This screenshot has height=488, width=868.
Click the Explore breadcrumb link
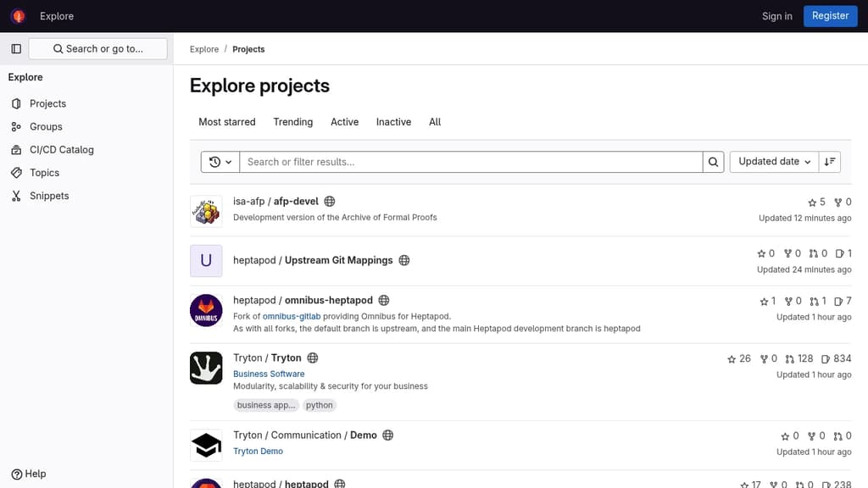(204, 49)
